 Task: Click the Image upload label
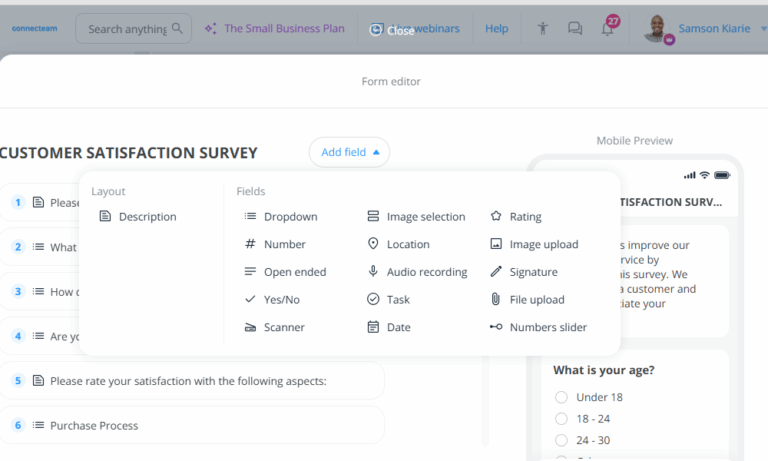point(544,244)
